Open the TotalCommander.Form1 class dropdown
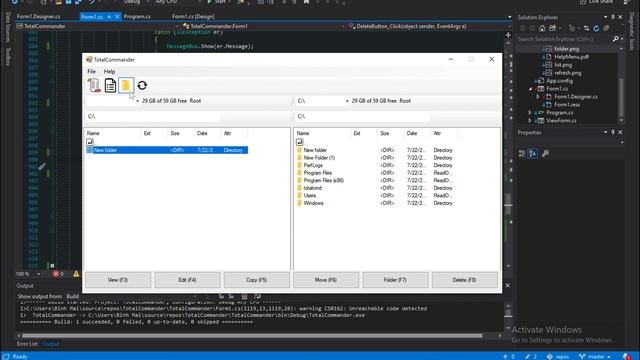 [x=343, y=26]
